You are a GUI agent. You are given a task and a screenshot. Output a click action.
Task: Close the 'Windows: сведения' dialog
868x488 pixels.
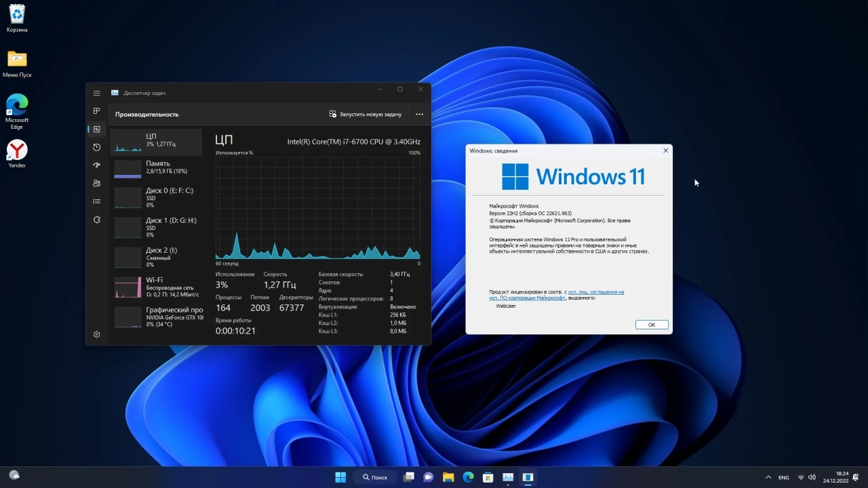665,150
